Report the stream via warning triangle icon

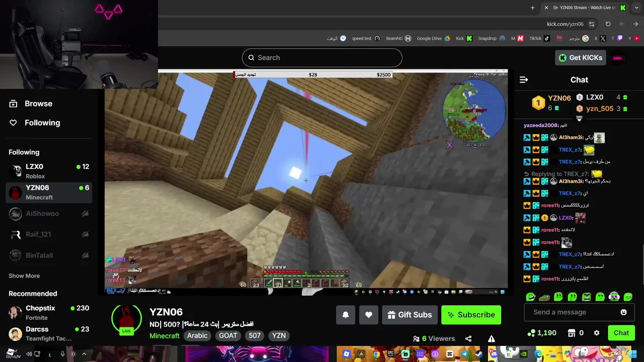[492, 339]
